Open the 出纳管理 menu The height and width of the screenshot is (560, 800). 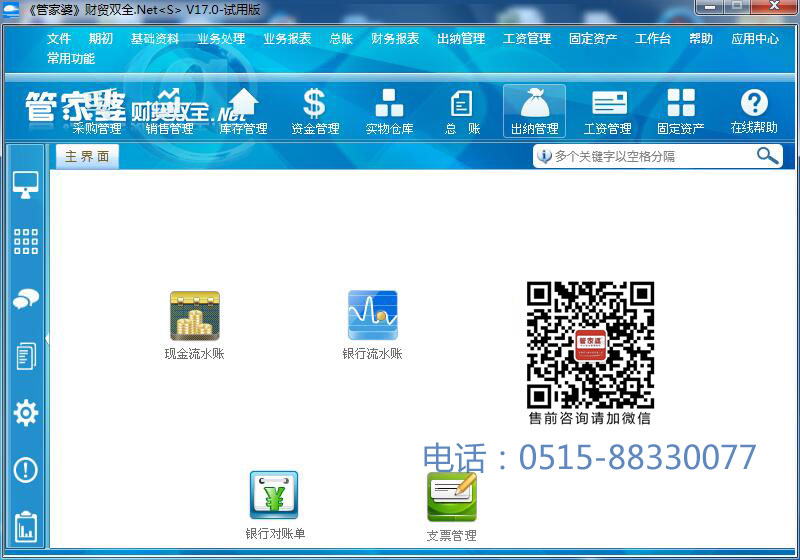click(x=461, y=39)
